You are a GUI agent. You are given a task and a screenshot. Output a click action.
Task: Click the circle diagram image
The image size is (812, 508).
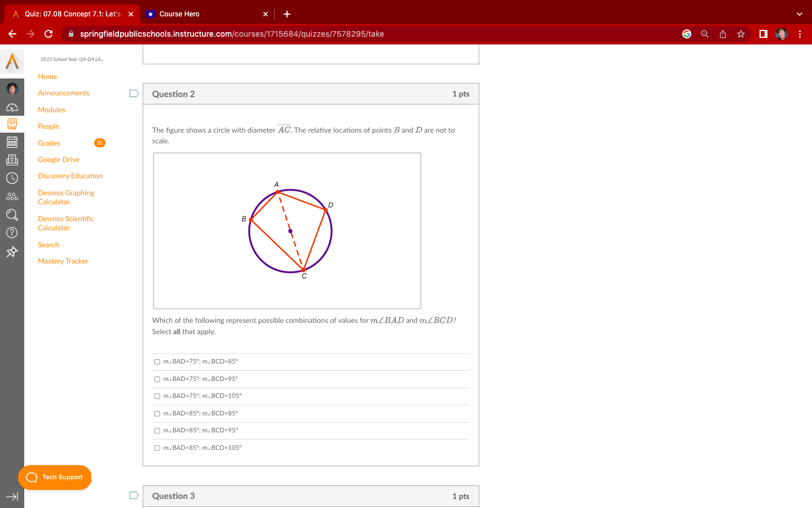click(x=287, y=231)
